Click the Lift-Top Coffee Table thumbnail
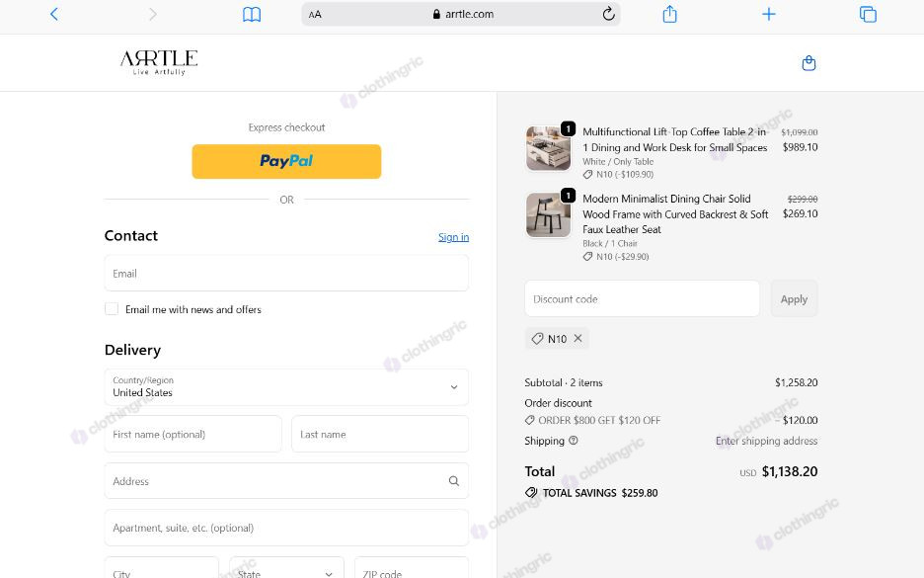 click(548, 148)
